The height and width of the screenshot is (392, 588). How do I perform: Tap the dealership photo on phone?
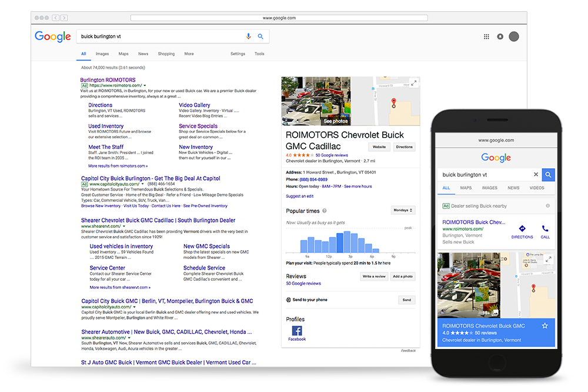(x=469, y=285)
